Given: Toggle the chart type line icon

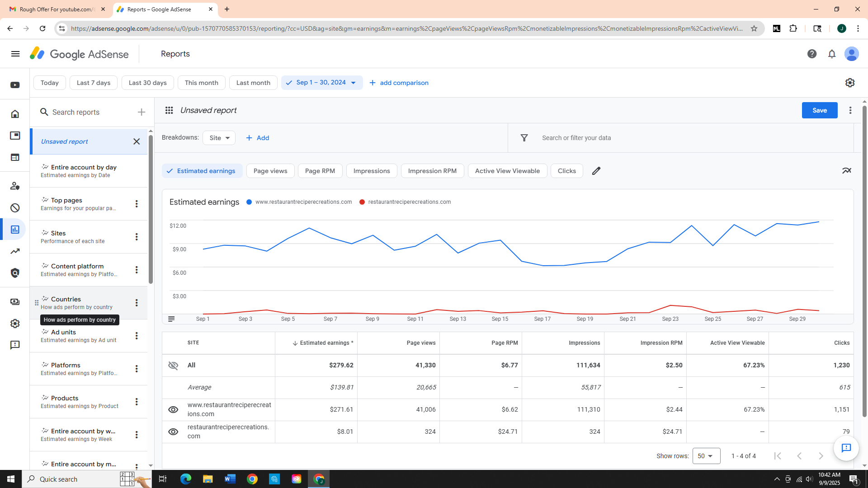Looking at the screenshot, I should coord(847,171).
